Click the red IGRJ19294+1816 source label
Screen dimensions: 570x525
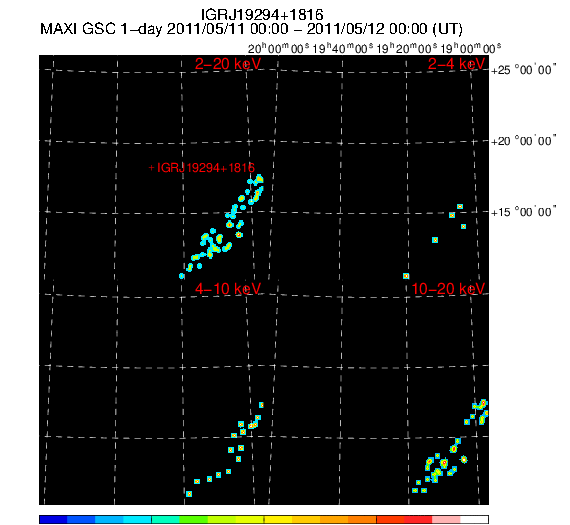pyautogui.click(x=206, y=168)
